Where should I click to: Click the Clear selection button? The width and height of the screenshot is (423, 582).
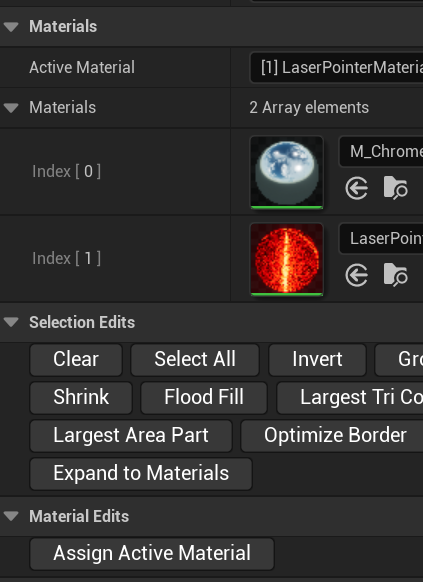[x=76, y=360]
